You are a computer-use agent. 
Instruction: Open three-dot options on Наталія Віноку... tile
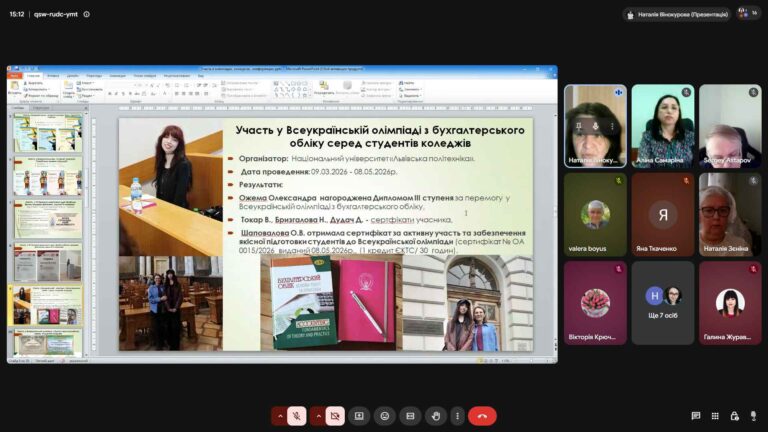[x=612, y=126]
